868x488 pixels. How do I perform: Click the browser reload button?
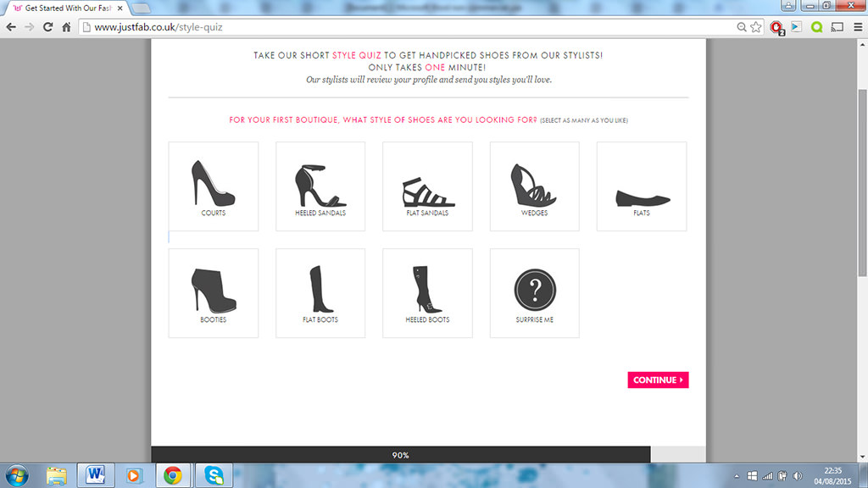[48, 27]
